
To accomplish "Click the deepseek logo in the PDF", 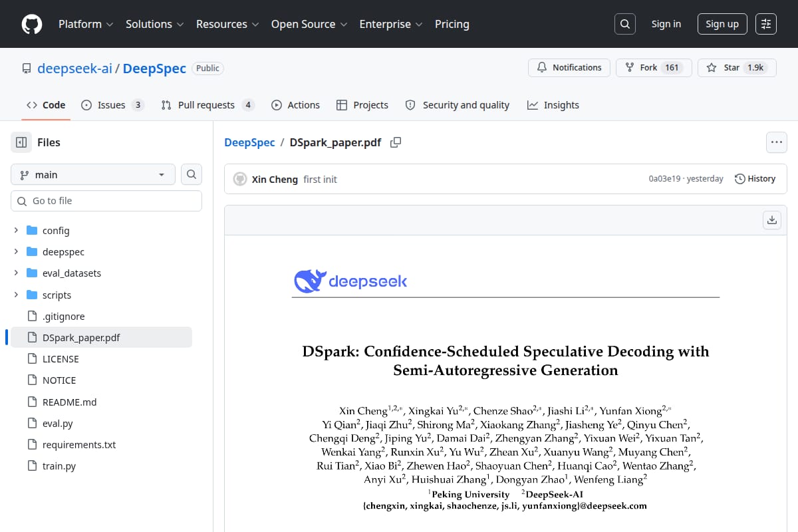I will (350, 281).
